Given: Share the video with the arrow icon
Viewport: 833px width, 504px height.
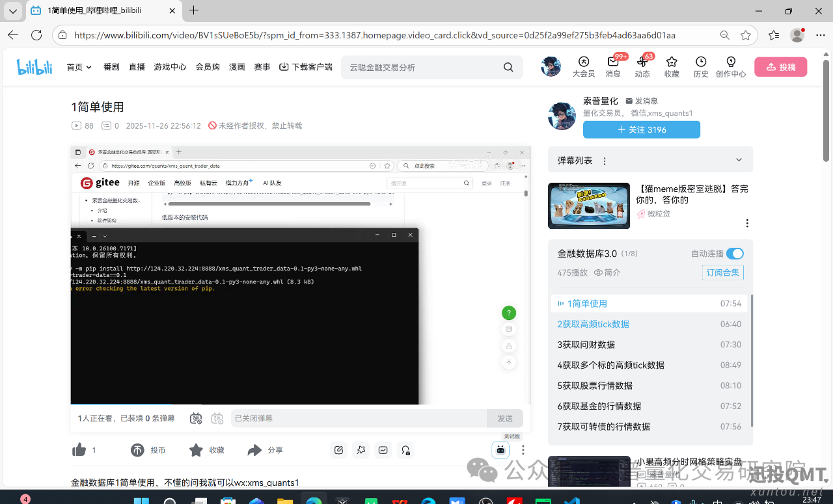Looking at the screenshot, I should click(254, 450).
